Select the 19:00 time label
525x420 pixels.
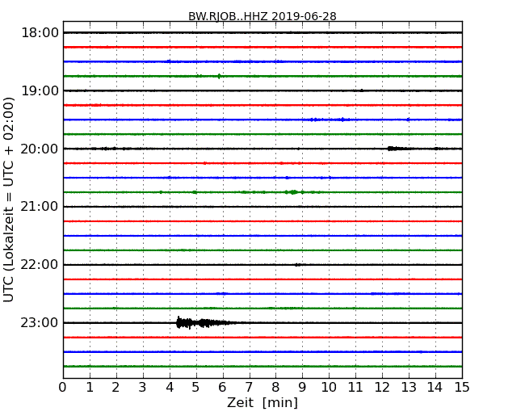(40, 90)
